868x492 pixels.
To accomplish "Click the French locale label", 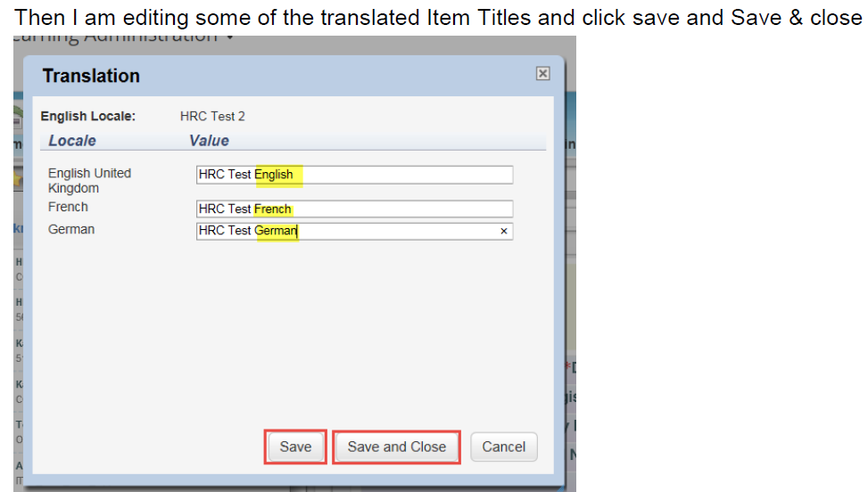I will pos(68,207).
